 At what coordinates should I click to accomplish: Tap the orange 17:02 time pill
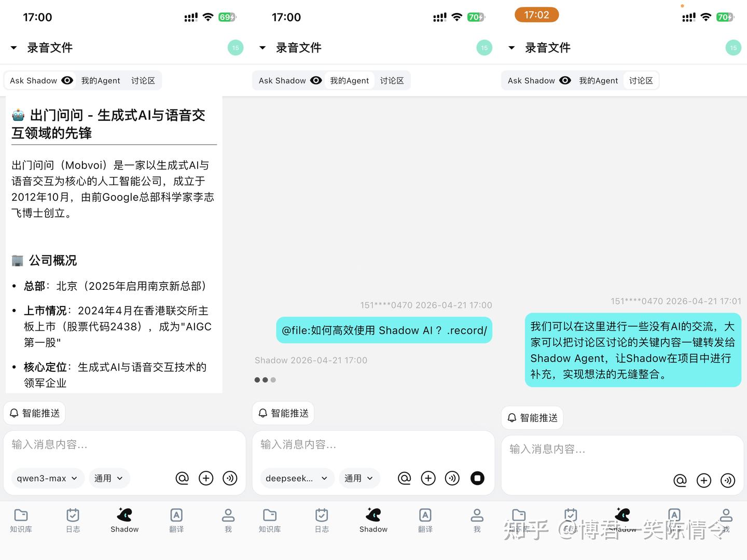tap(536, 15)
